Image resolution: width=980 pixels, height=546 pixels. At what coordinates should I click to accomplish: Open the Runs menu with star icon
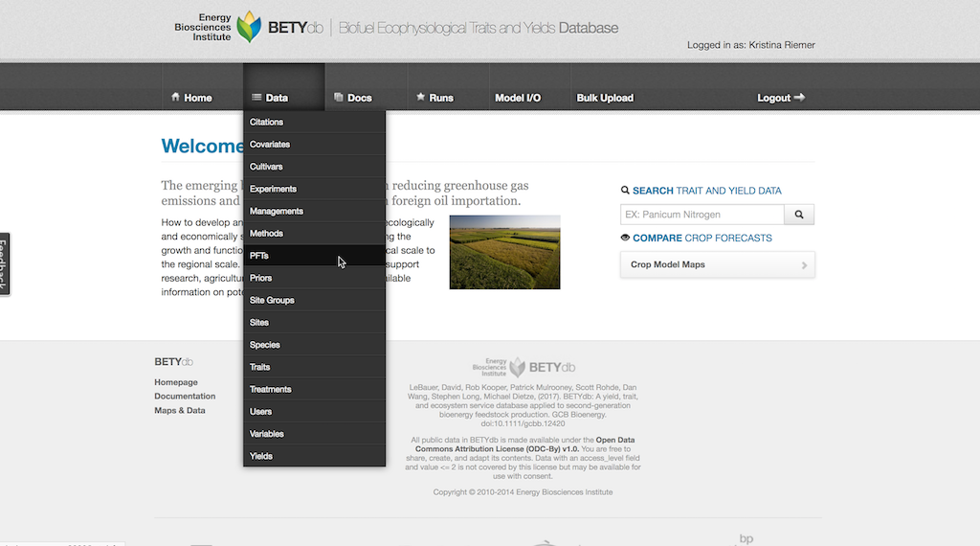coord(434,98)
